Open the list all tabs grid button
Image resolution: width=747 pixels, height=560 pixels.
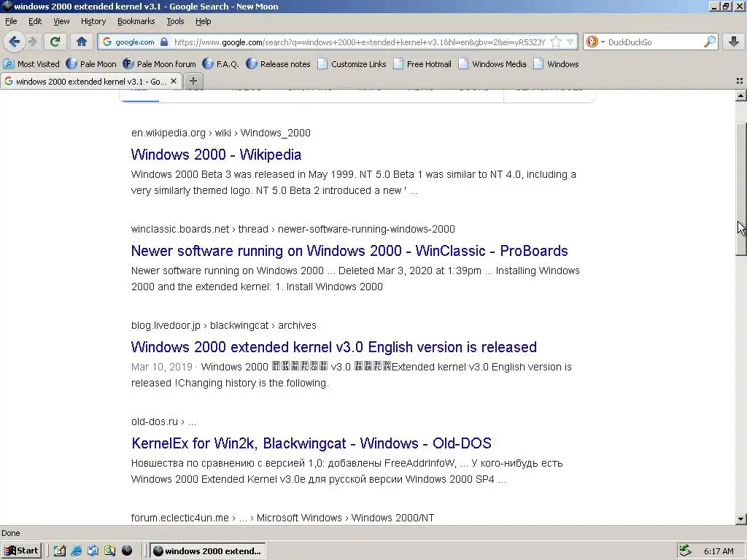740,82
